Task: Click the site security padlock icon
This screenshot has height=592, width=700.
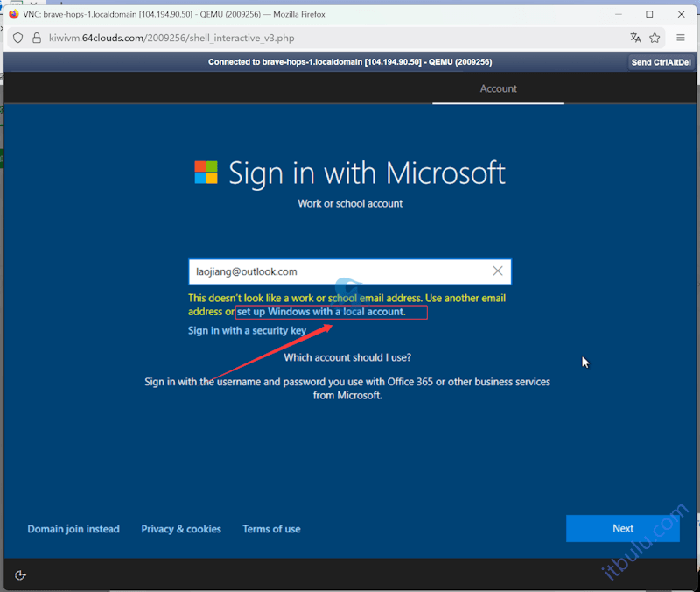Action: (37, 38)
